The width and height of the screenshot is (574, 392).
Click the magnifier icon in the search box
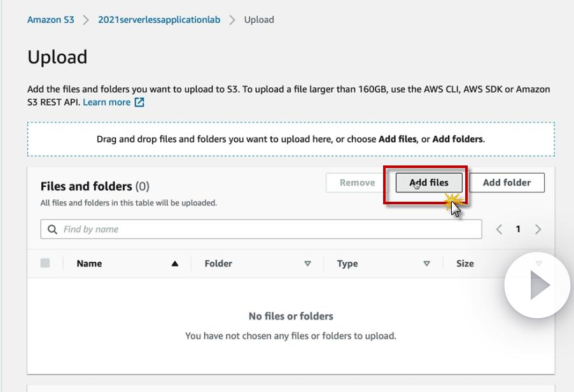52,229
